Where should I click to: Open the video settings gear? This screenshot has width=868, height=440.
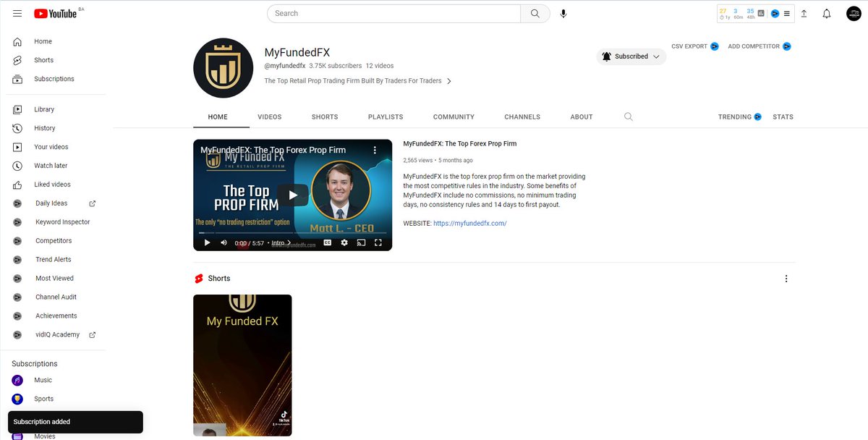click(344, 242)
